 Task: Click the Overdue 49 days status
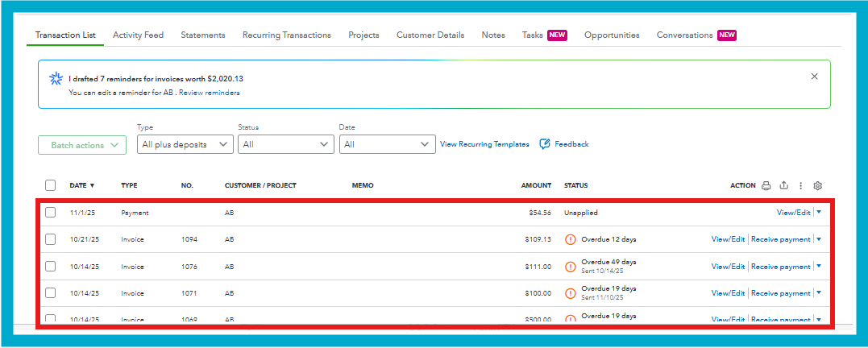608,262
